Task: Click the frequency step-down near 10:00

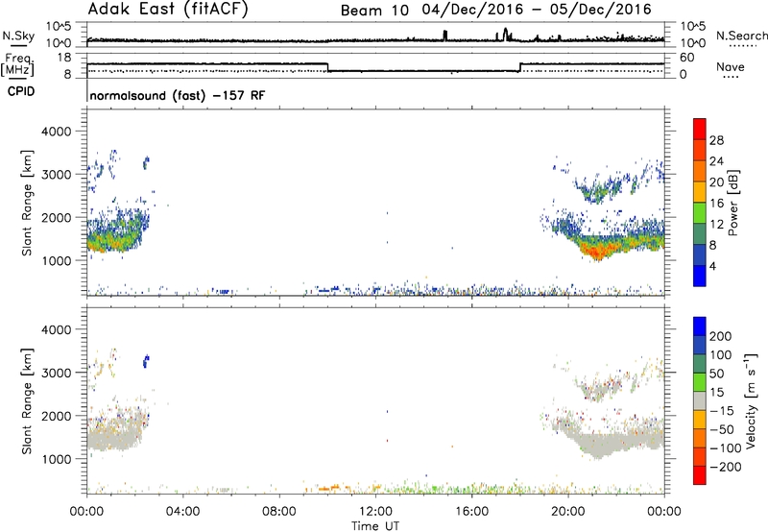Action: [327, 67]
